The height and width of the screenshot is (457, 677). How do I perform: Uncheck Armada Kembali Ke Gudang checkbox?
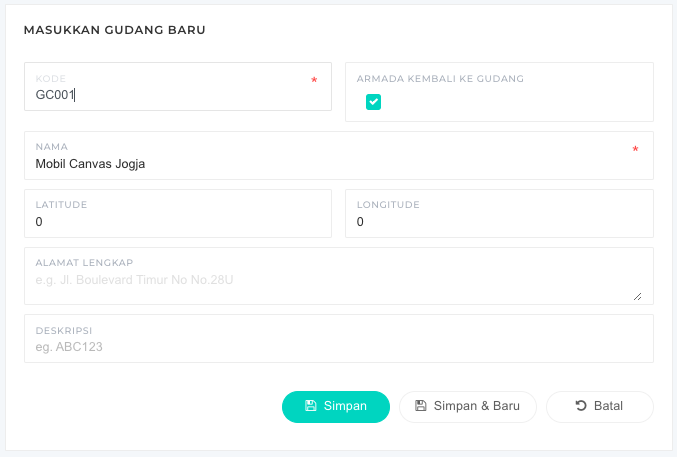[373, 101]
